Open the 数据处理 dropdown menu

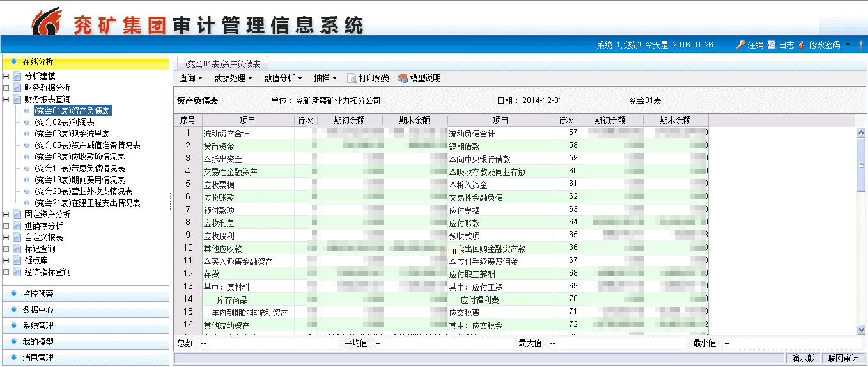click(233, 78)
